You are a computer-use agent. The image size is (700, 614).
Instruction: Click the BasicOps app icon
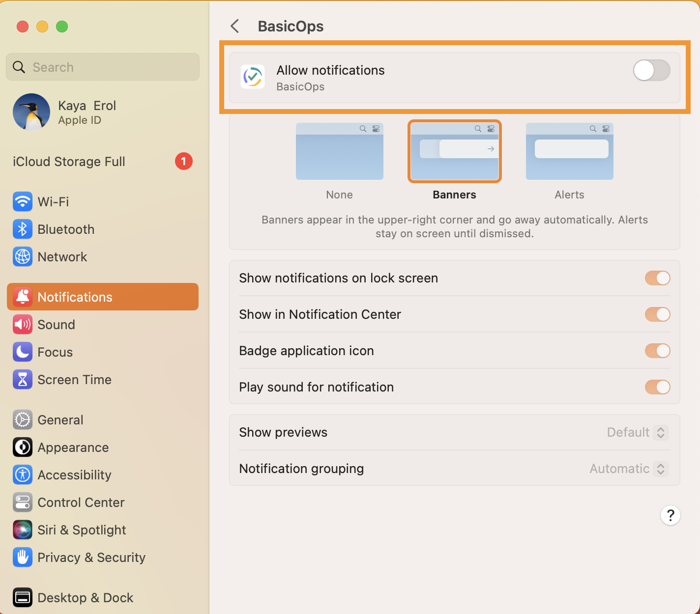(253, 77)
